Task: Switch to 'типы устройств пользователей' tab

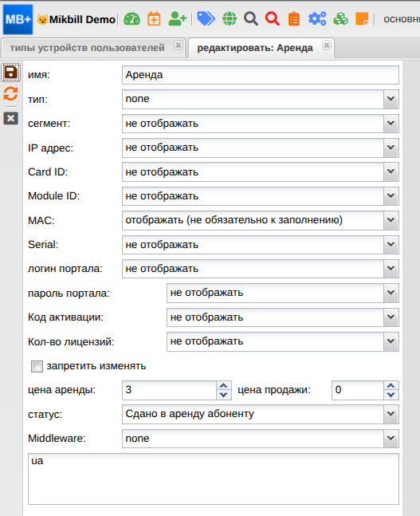Action: click(87, 48)
